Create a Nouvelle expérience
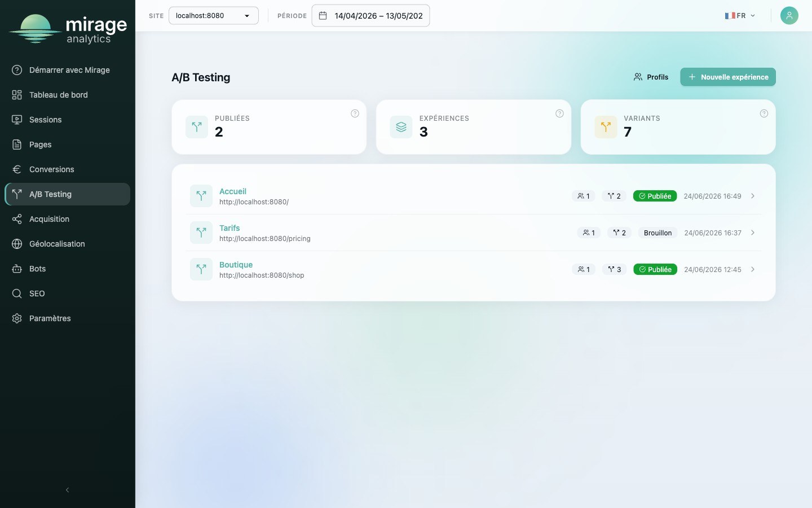The height and width of the screenshot is (508, 812). [x=728, y=77]
